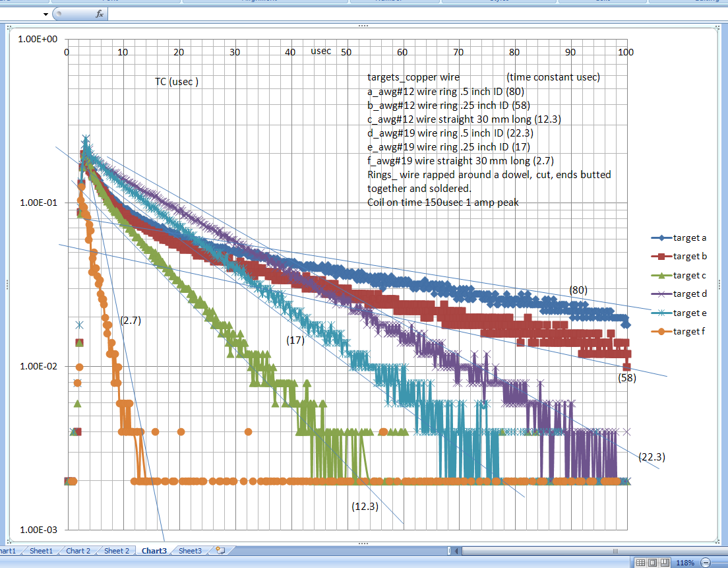
Task: Switch to the Sheet1 tab
Action: tap(41, 551)
